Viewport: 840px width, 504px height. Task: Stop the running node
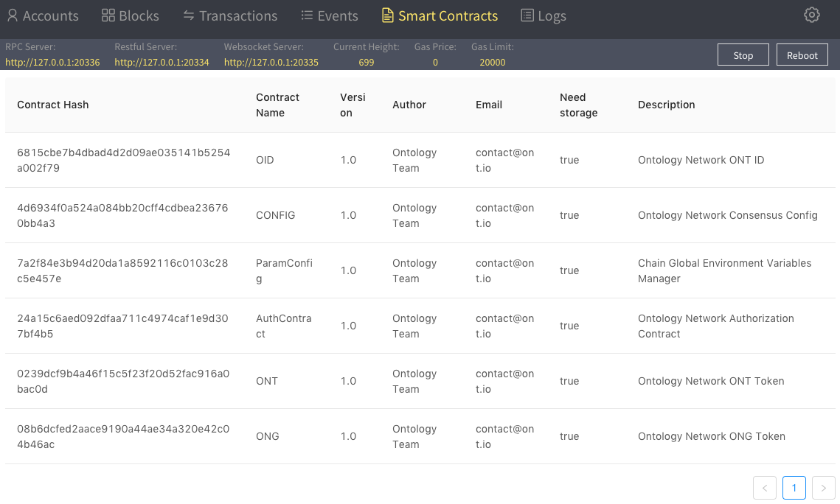coord(743,55)
